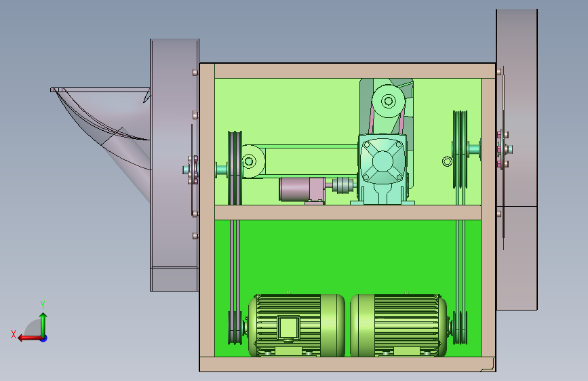Select the dark green lower back panel
588x381 pixels.
(x=348, y=259)
